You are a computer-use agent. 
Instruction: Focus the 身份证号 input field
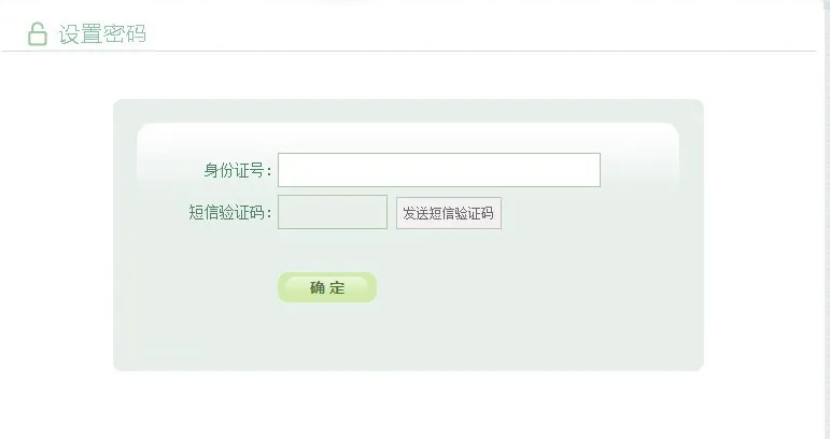pos(439,170)
